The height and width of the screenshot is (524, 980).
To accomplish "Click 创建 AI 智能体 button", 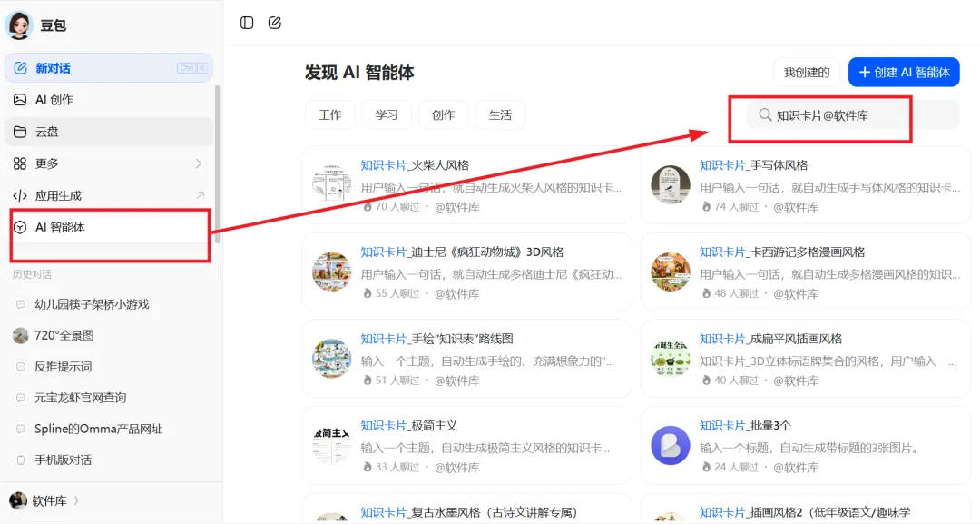I will pos(904,72).
